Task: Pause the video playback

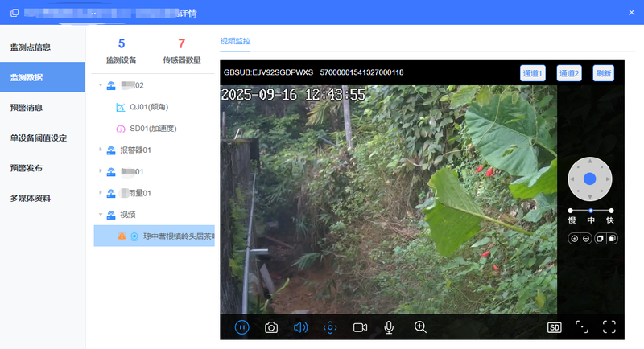Action: coord(242,327)
